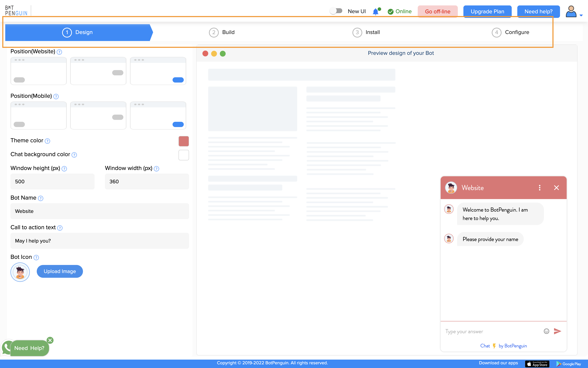
Task: Click the Upgrade Plan button
Action: tap(487, 11)
